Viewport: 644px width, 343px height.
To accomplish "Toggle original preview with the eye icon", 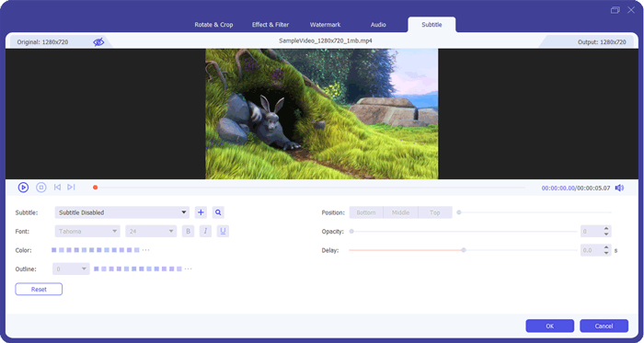I will (x=98, y=42).
